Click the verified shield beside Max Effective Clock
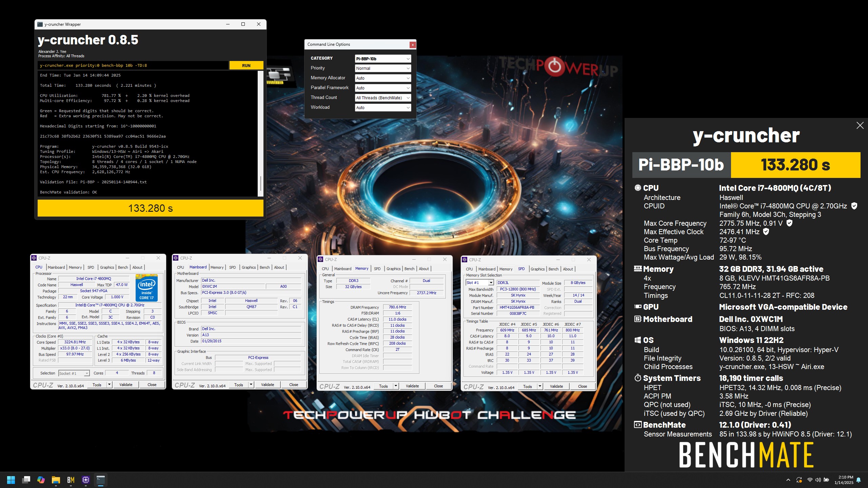This screenshot has height=488, width=868. pyautogui.click(x=766, y=231)
